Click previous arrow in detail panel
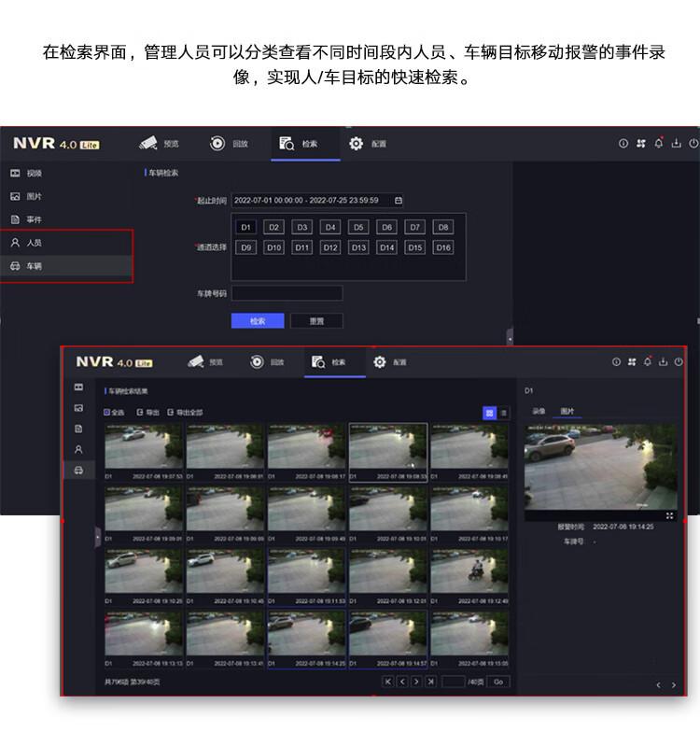The height and width of the screenshot is (746, 700). pyautogui.click(x=659, y=685)
